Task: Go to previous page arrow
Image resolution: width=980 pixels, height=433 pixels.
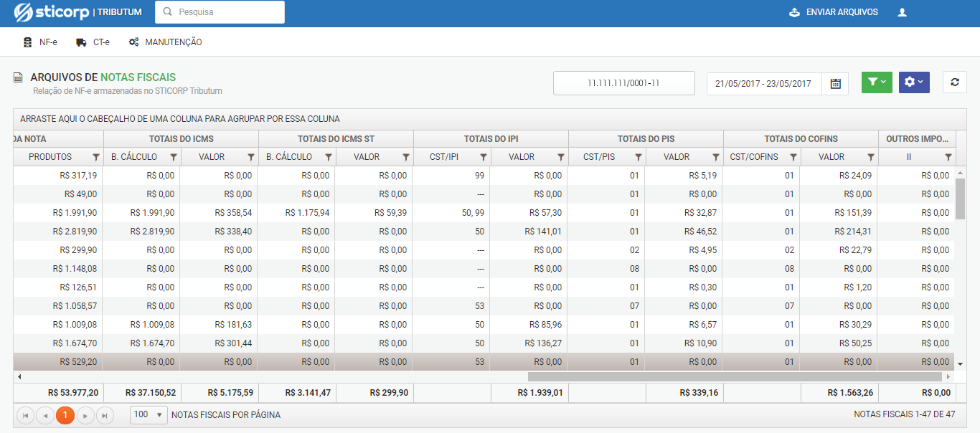Action: click(45, 415)
